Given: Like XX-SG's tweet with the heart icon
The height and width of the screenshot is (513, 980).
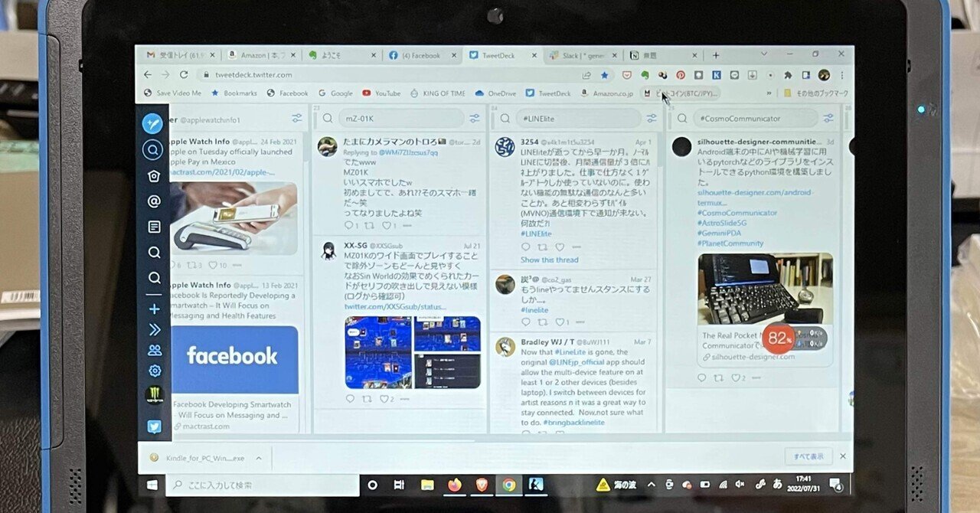Looking at the screenshot, I should click(x=385, y=399).
